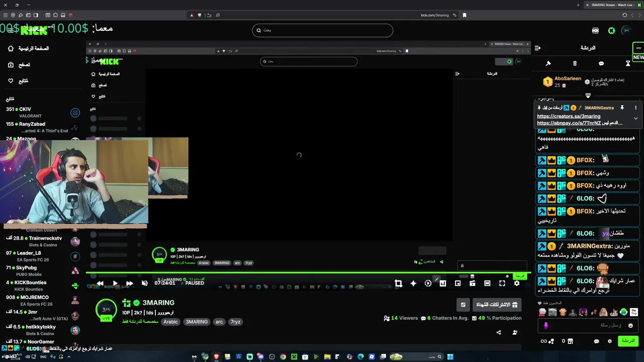Open Windows Start button on taskbar
Viewport: 644px width, 362px height.
click(x=450, y=357)
